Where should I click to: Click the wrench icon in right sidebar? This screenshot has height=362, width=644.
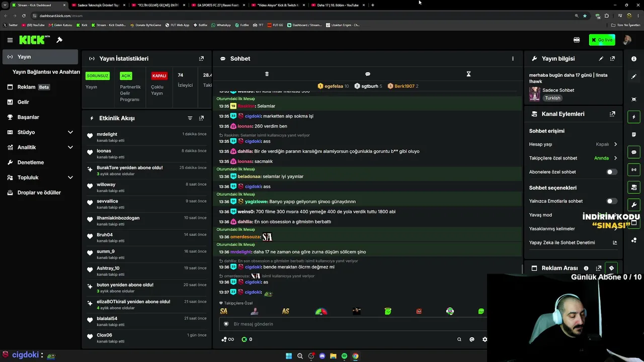coord(634,205)
